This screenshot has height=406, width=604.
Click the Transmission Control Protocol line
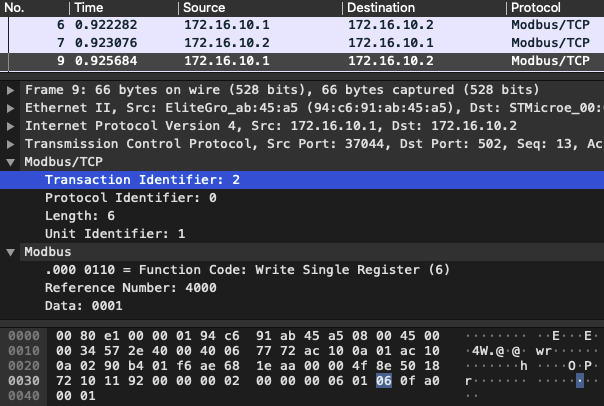(x=314, y=144)
